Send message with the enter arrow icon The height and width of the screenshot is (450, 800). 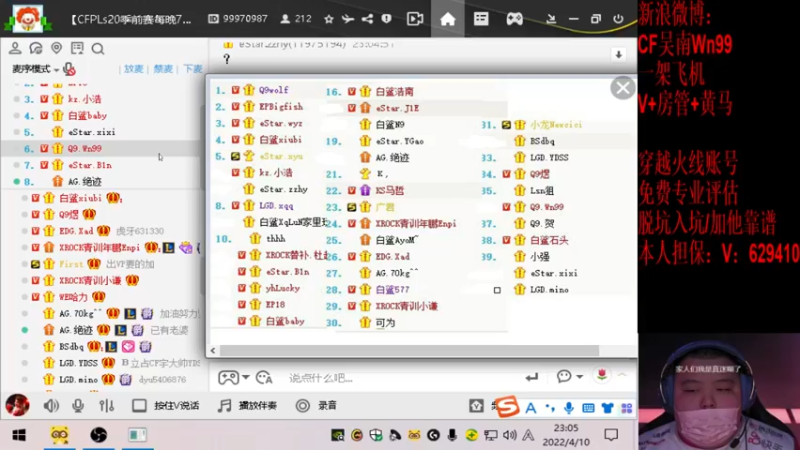(532, 378)
